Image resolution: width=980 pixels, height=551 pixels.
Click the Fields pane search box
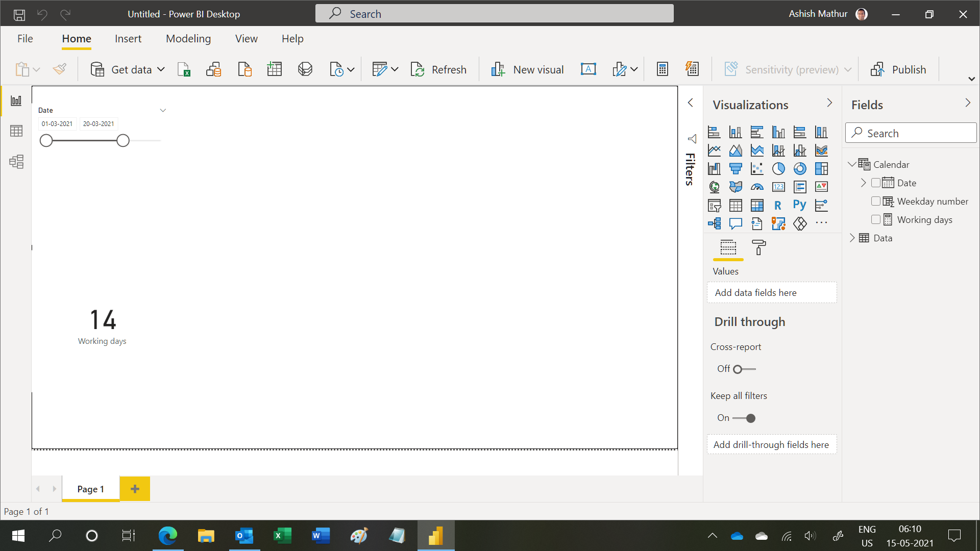(x=911, y=133)
